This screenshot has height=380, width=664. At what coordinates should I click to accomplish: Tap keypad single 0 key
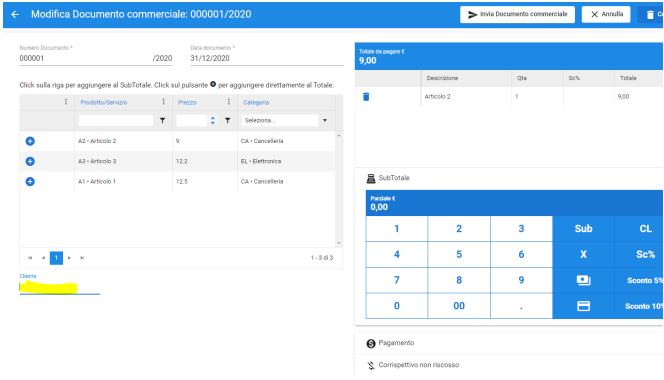point(397,306)
